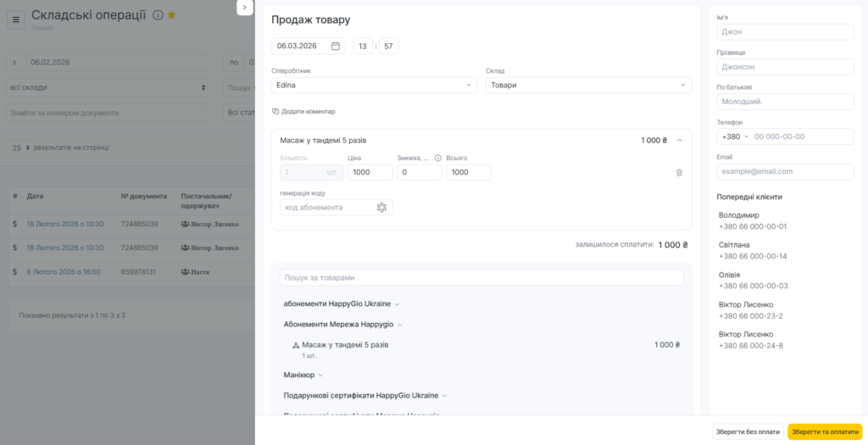Image resolution: width=868 pixels, height=445 pixels.
Task: Click the discount info icon
Action: 438,158
